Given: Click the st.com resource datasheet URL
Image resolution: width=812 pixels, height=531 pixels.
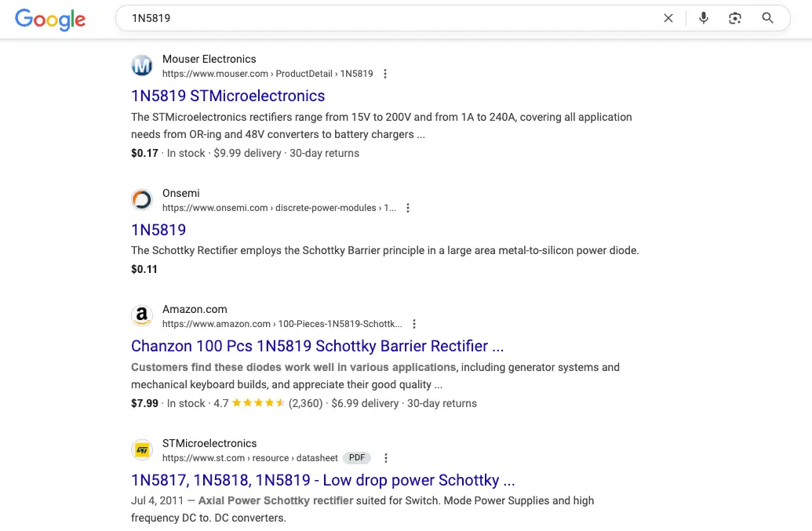Looking at the screenshot, I should pos(250,458).
